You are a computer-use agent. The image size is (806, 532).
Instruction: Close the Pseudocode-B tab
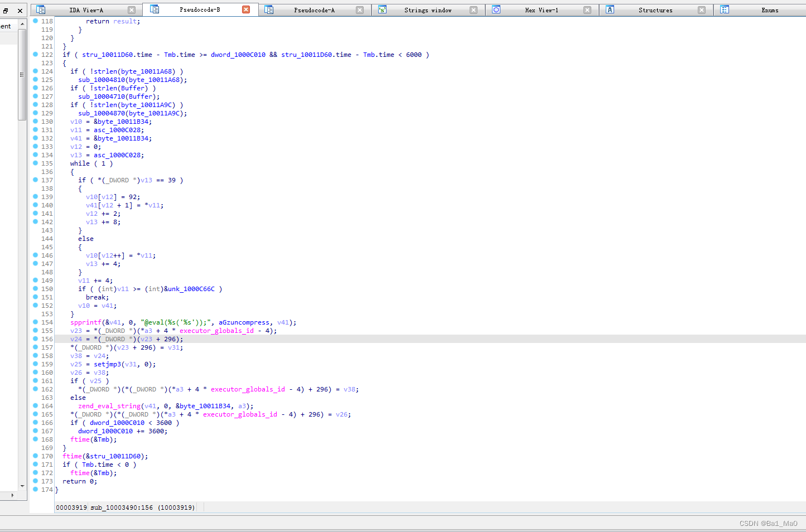coord(246,9)
